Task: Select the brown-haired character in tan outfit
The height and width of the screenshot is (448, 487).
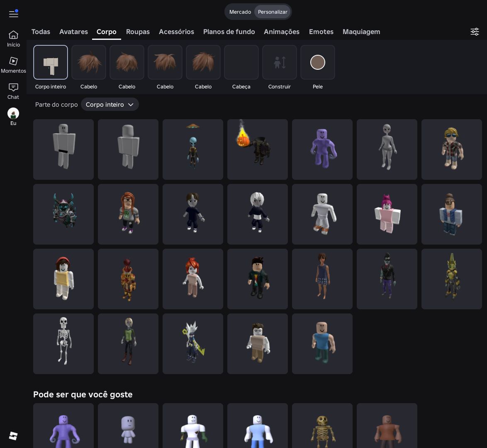Action: click(x=258, y=343)
